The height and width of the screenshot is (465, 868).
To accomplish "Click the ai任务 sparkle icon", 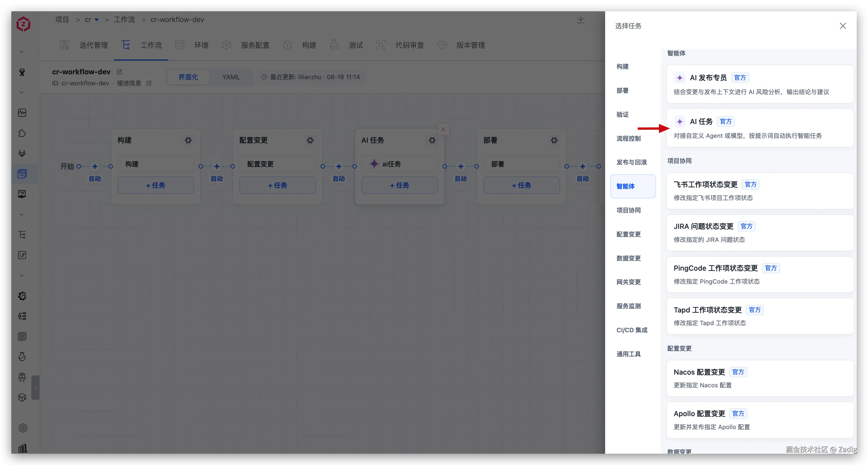I will 374,164.
